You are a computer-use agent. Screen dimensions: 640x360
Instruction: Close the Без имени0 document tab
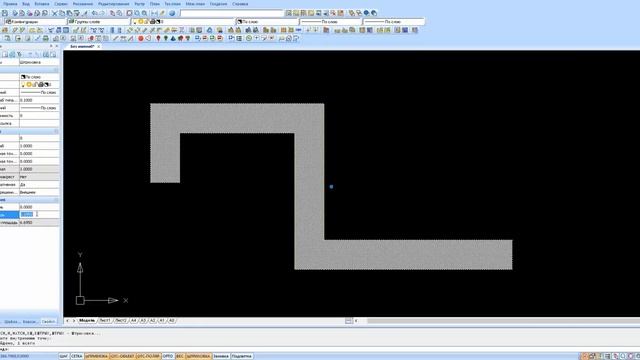[98, 47]
